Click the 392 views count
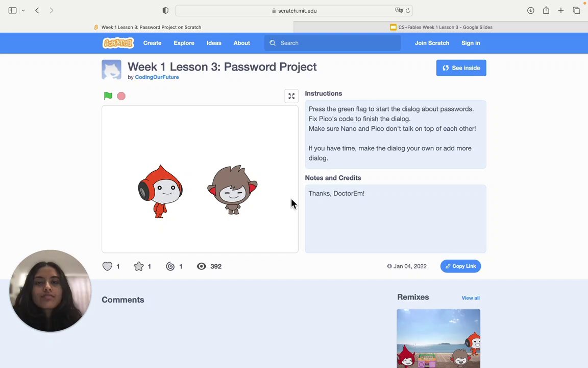 (x=216, y=266)
